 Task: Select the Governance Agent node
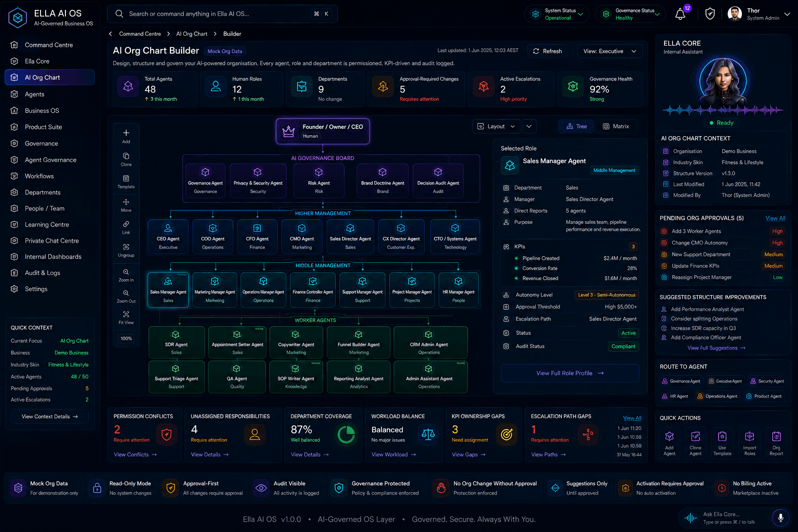(205, 180)
